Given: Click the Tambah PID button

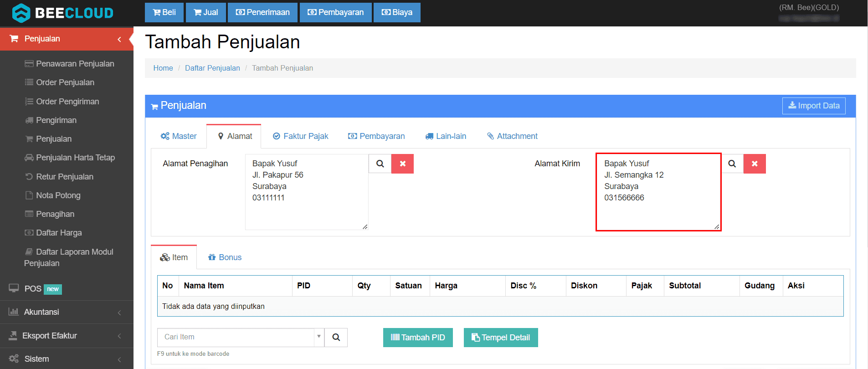Looking at the screenshot, I should (418, 338).
